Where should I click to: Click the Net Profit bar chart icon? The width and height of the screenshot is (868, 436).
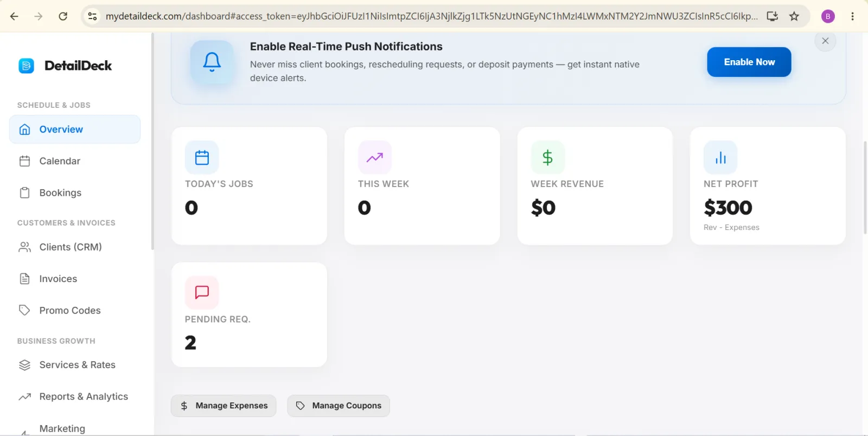pyautogui.click(x=720, y=157)
